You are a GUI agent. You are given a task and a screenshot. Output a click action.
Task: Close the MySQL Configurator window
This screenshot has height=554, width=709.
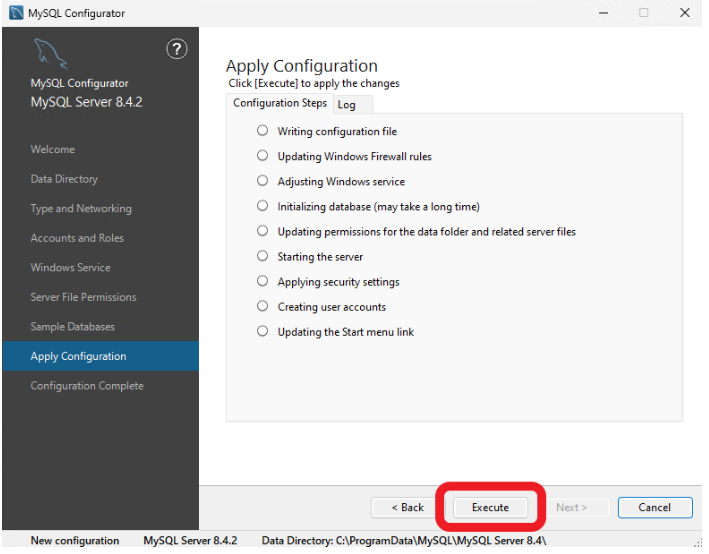point(684,13)
